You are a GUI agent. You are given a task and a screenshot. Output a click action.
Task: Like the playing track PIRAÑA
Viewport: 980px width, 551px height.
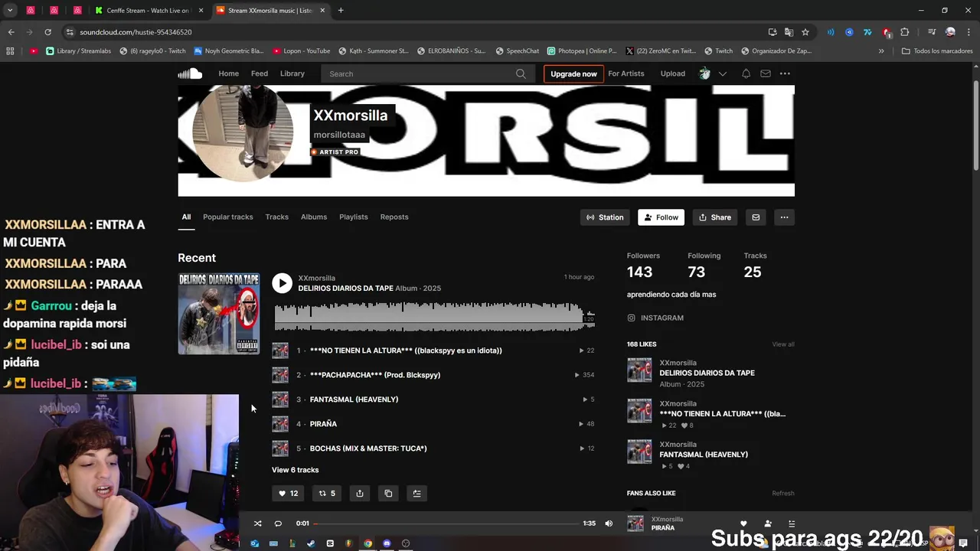(x=743, y=523)
